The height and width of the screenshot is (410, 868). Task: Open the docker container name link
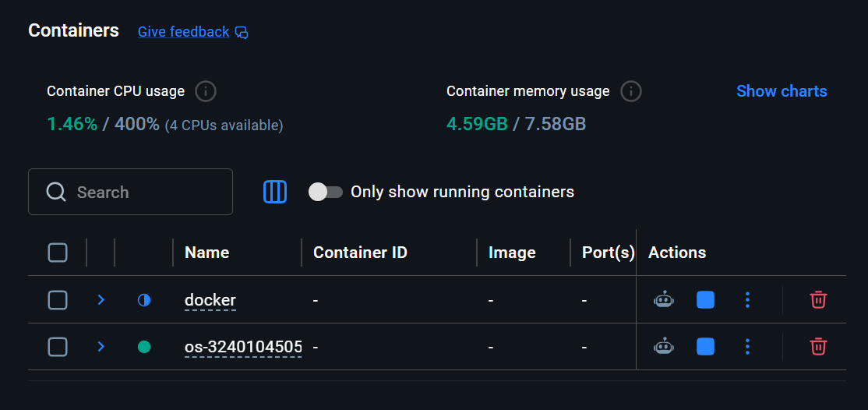click(x=210, y=300)
